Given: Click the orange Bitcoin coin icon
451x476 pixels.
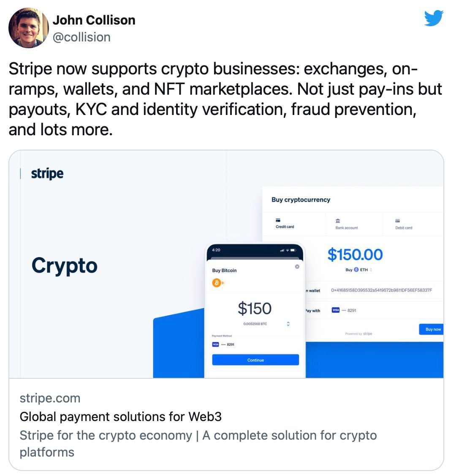Looking at the screenshot, I should coord(216,283).
